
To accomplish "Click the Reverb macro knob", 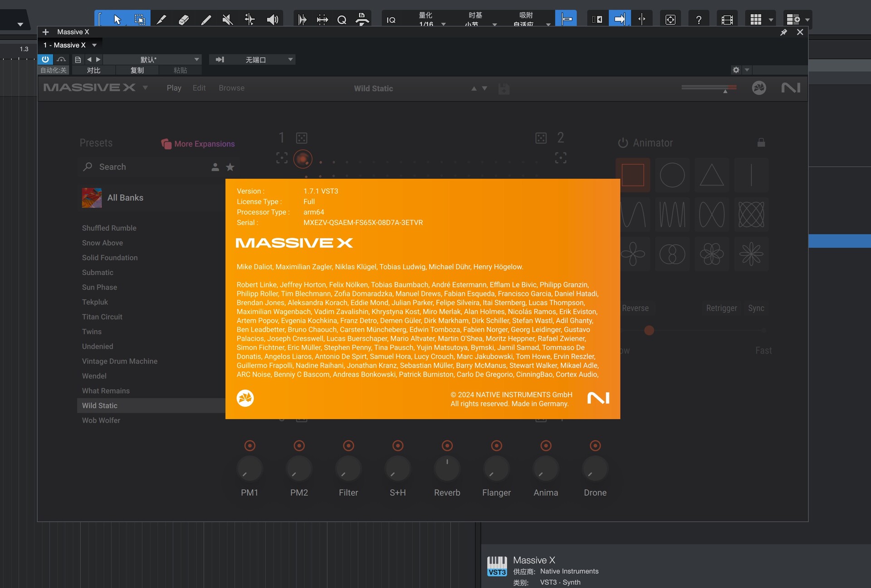I will (x=447, y=468).
